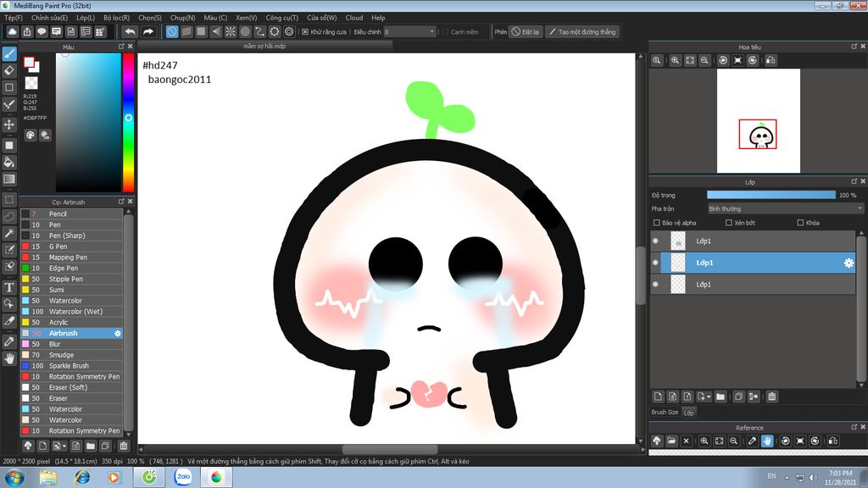
Task: Toggle the Khử răng cưa checkbox
Action: click(x=305, y=32)
